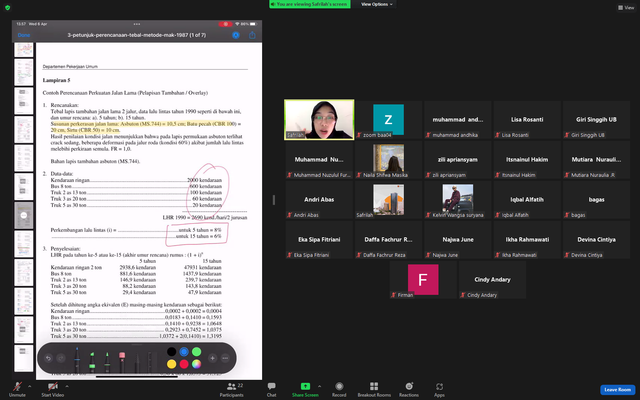Select bagas's participant tile
Screen dimensions: 640x400
[x=596, y=200]
